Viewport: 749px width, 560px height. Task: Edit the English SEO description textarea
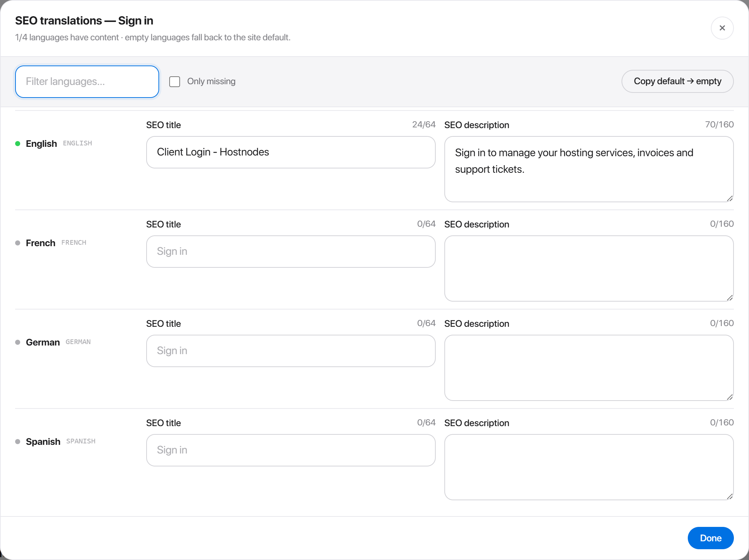pyautogui.click(x=589, y=169)
